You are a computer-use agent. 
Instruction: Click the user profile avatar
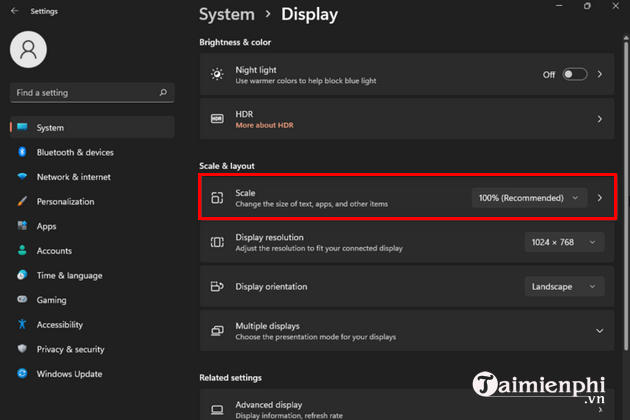[x=28, y=49]
